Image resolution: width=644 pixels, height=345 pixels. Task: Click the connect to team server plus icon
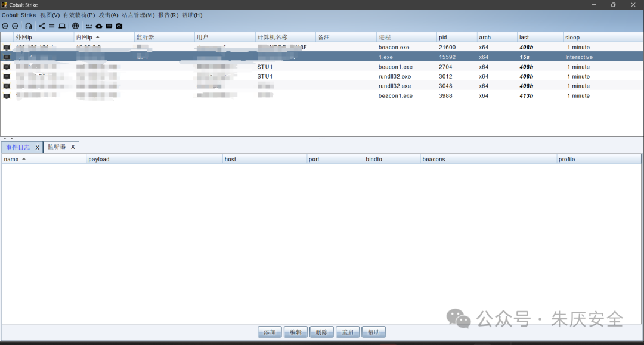pyautogui.click(x=5, y=26)
